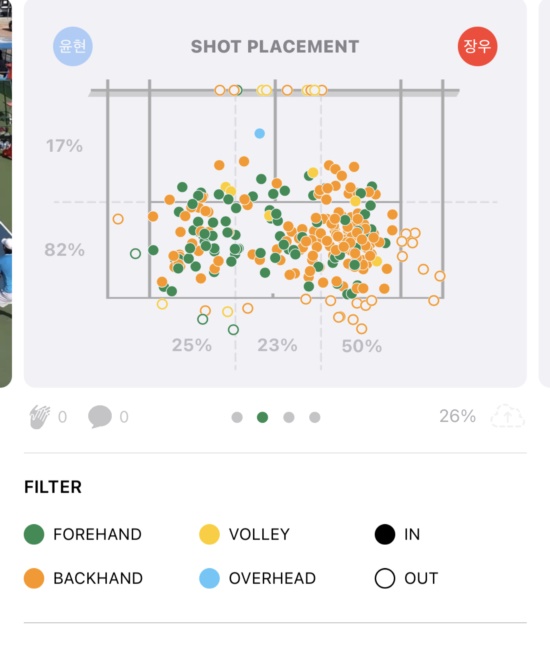Tap the clapping hands applause icon

(40, 417)
